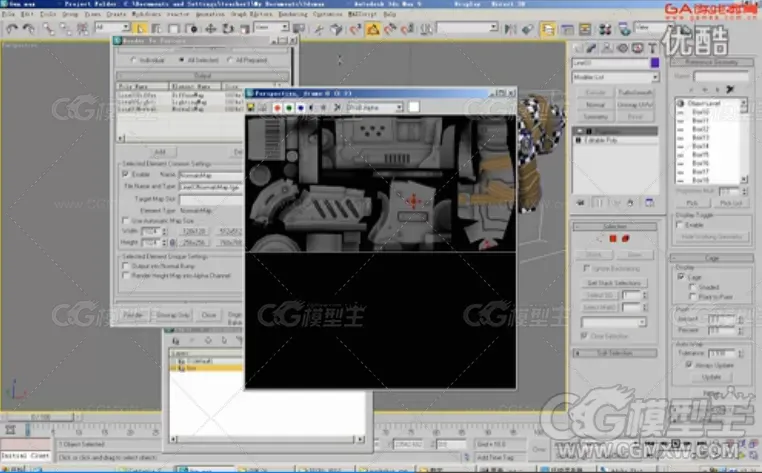Activate the Unlink Selection tool
762x473 pixels.
pyautogui.click(x=65, y=29)
